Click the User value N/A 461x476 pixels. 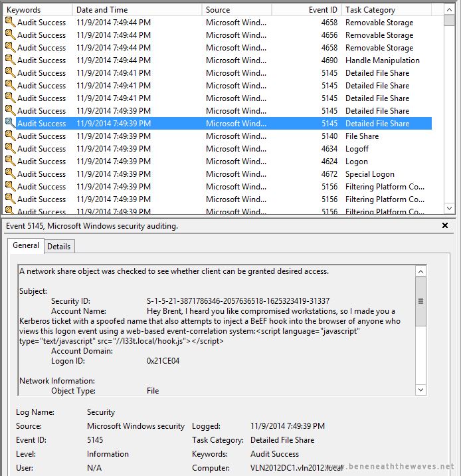pyautogui.click(x=94, y=468)
